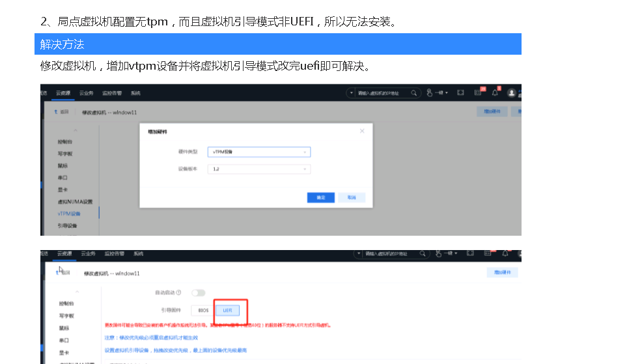
Task: Click the 增加硬件 button in the boot firmware screenshot
Action: click(503, 272)
